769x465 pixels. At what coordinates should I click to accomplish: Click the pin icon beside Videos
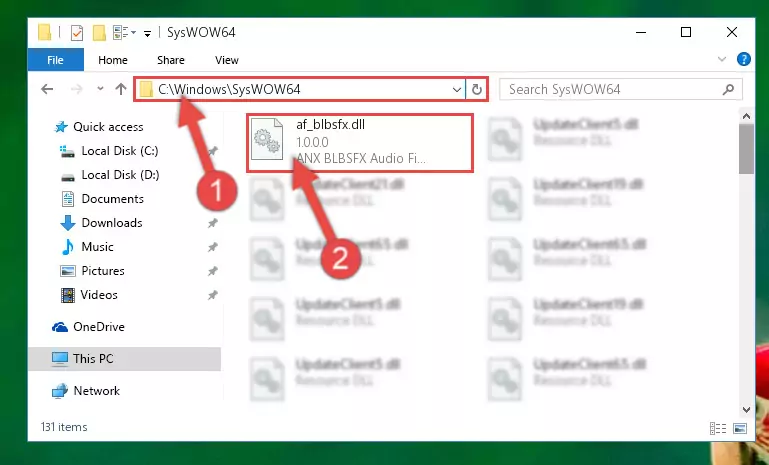(x=212, y=295)
